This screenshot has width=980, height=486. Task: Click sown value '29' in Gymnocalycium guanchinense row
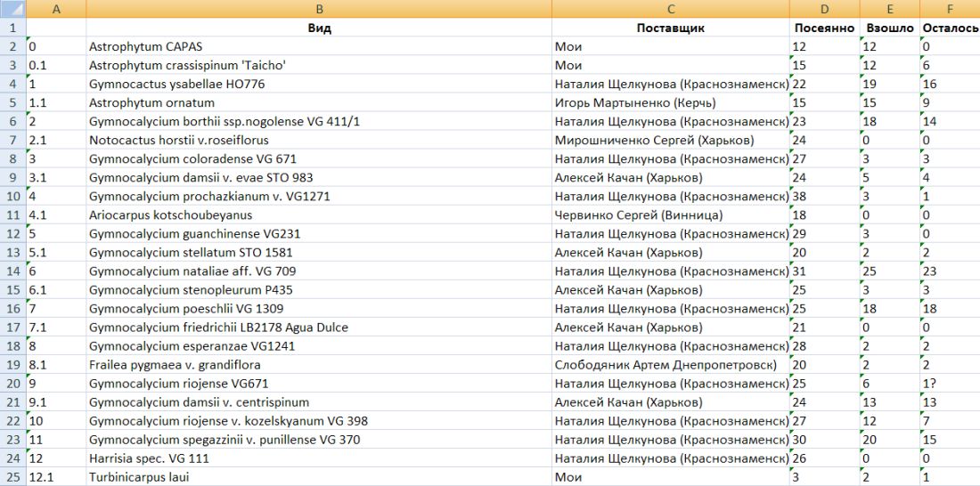click(x=824, y=233)
